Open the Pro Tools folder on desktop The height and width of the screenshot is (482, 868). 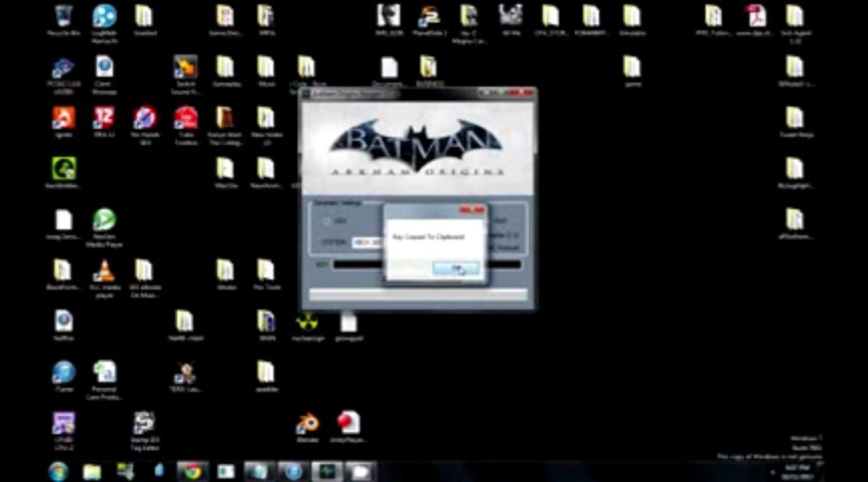(x=266, y=274)
